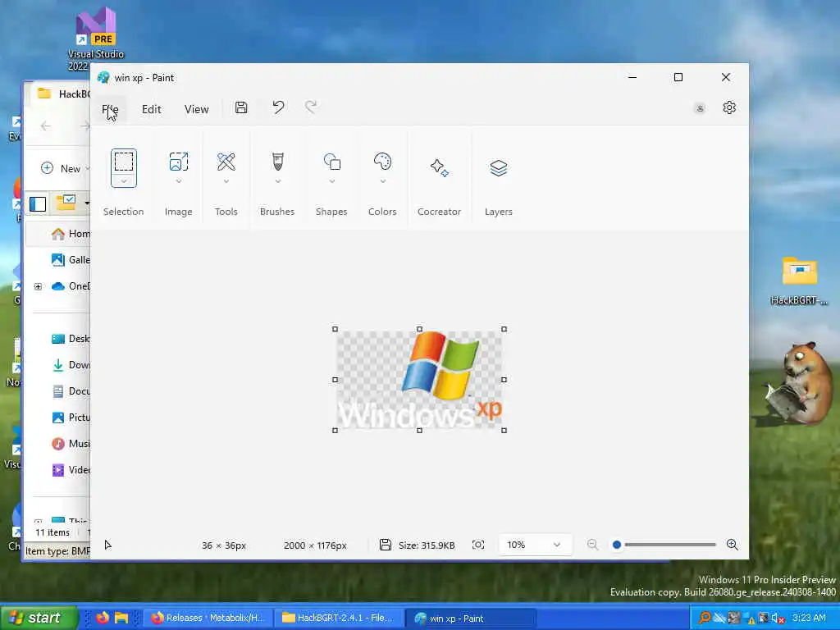Screen dimensions: 840x630
Task: Click the top-left selection handle on canvas
Action: [336, 329]
